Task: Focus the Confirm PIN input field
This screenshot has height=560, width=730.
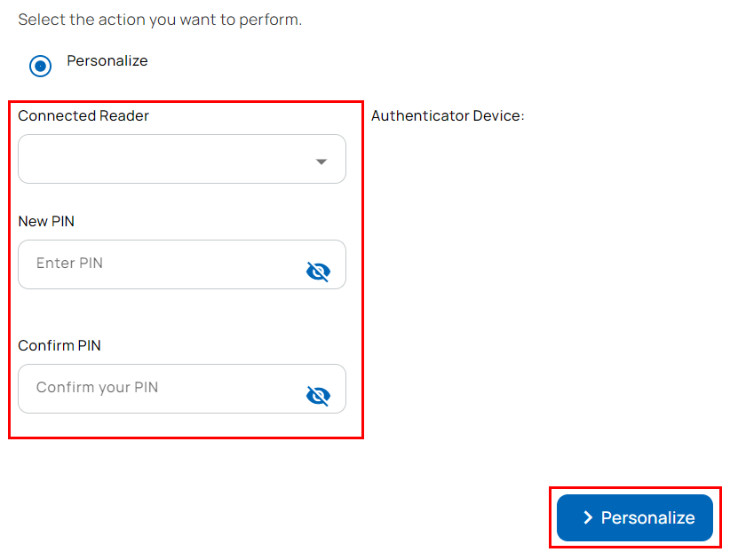Action: click(x=160, y=389)
